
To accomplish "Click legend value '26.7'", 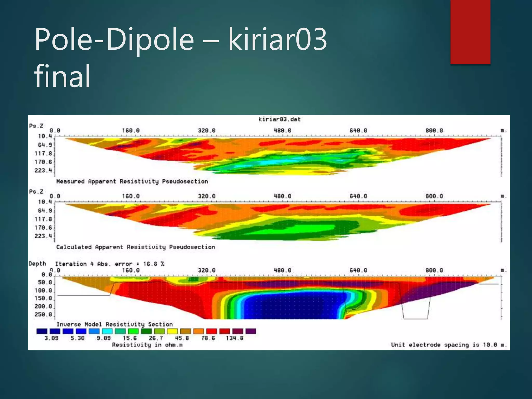I will coord(156,338).
